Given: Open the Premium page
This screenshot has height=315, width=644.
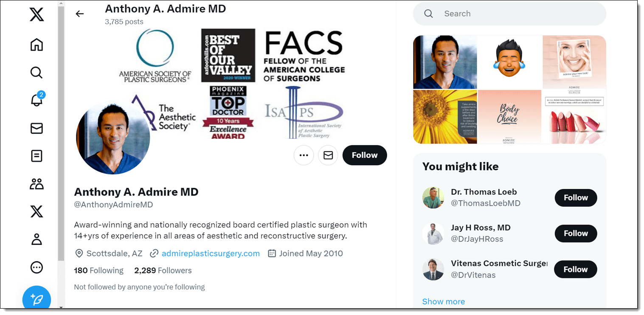Looking at the screenshot, I should 37,211.
